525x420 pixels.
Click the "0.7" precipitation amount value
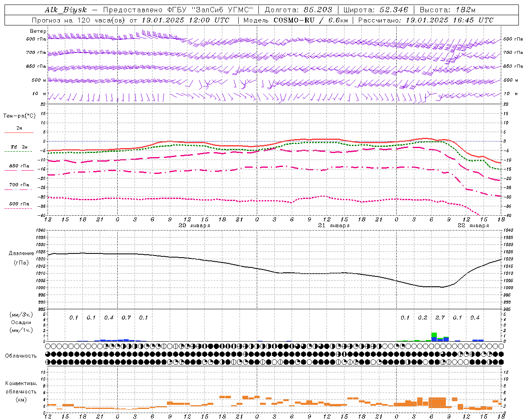pos(126,318)
